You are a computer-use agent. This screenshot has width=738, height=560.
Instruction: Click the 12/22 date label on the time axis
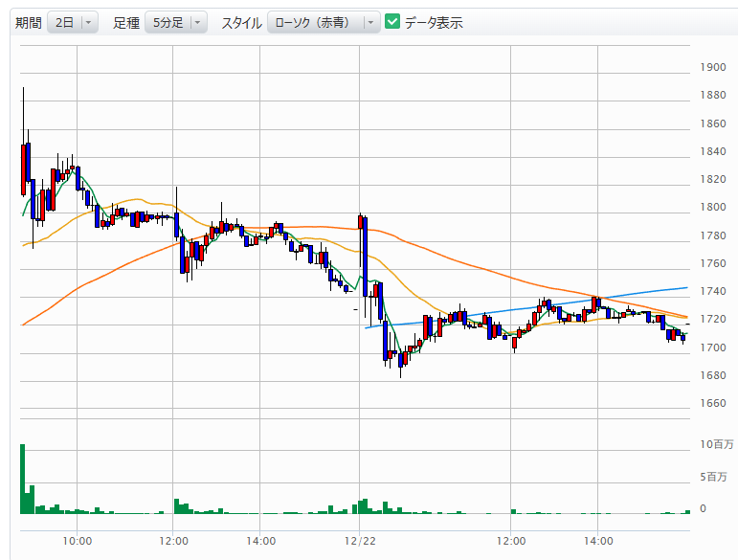pyautogui.click(x=358, y=541)
